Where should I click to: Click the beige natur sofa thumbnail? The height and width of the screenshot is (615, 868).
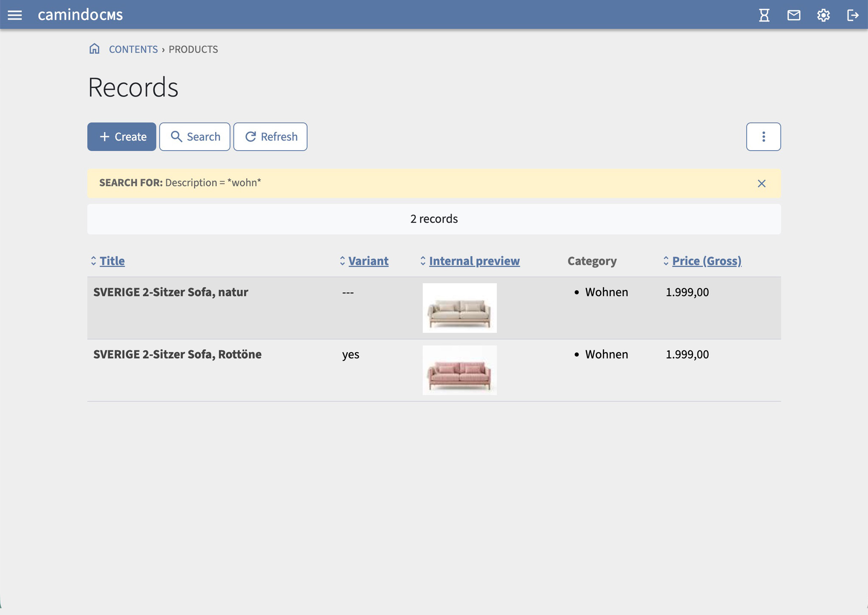[459, 308]
